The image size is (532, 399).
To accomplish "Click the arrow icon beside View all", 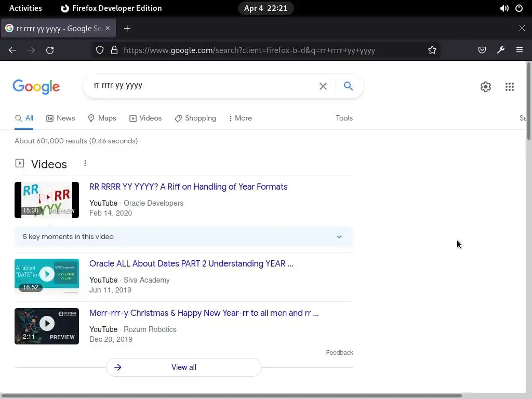I will tap(118, 367).
